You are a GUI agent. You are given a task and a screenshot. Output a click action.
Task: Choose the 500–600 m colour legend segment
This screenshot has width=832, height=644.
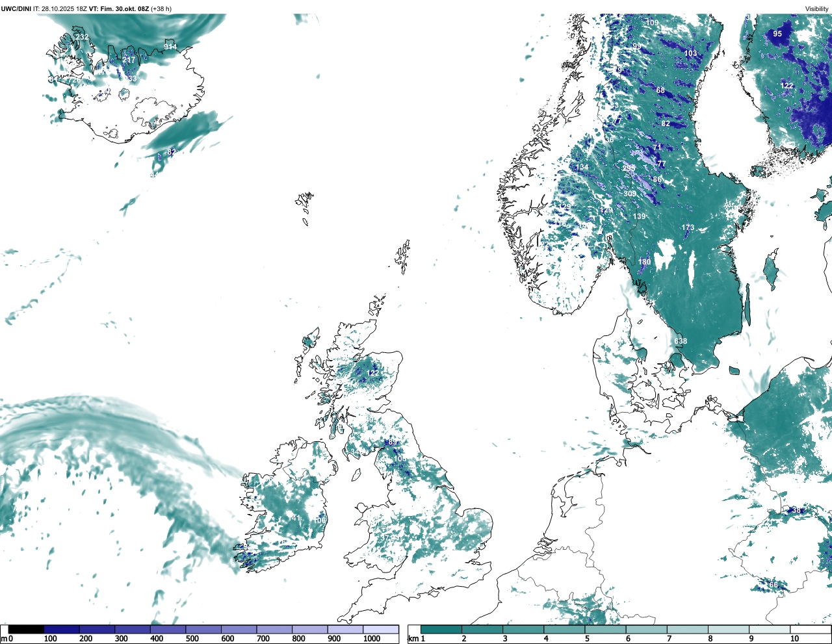pyautogui.click(x=203, y=630)
